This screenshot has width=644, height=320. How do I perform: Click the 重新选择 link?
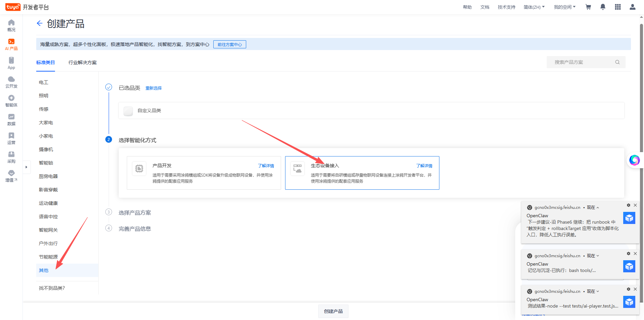pos(154,88)
